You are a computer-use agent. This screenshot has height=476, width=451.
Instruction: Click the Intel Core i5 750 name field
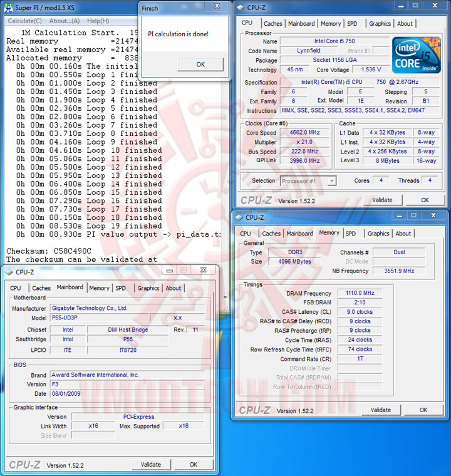tap(334, 41)
